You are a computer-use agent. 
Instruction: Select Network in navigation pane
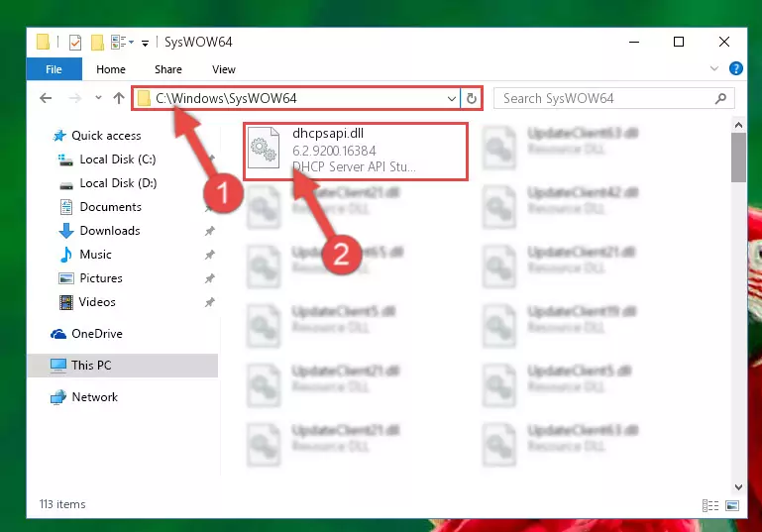point(95,397)
